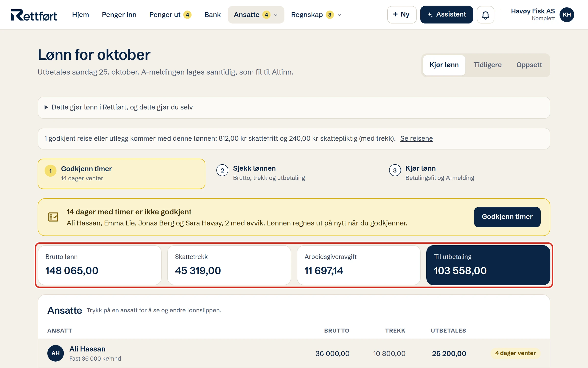Click the Godkjenn timer dark button
The image size is (588, 368).
point(507,217)
